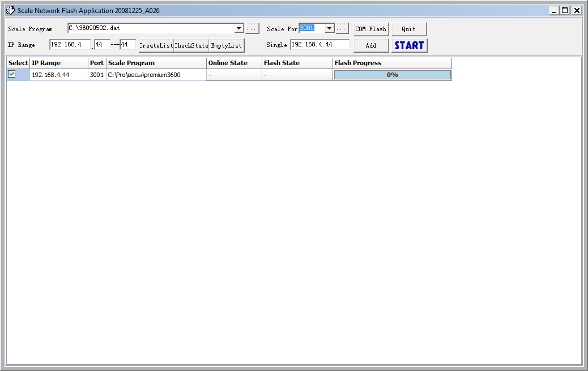
Task: Open the Scale Program path dropdown
Action: [238, 28]
